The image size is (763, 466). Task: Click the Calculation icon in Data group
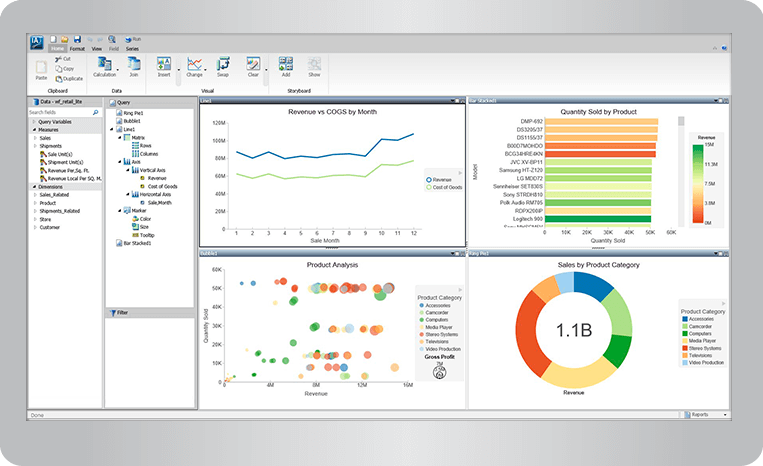coord(105,64)
